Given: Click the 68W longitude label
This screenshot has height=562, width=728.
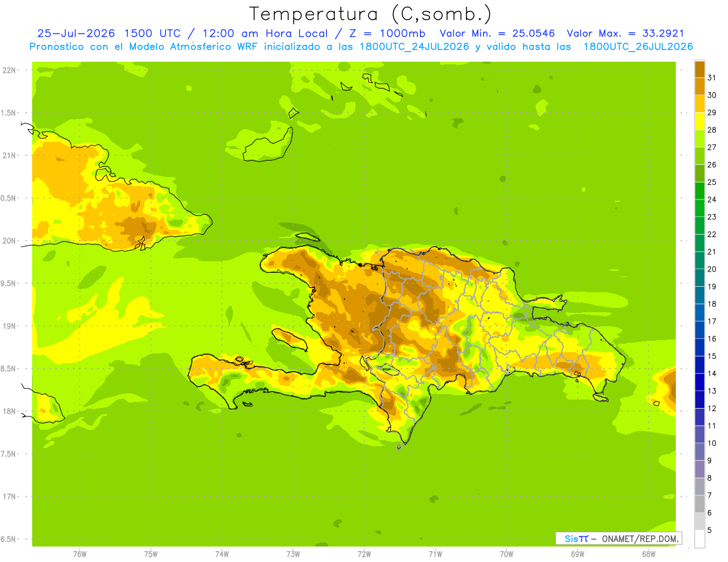Looking at the screenshot, I should coord(649,554).
